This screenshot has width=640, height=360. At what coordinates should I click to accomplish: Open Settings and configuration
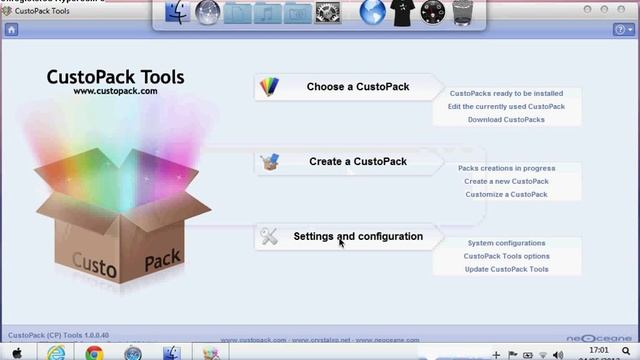tap(349, 237)
